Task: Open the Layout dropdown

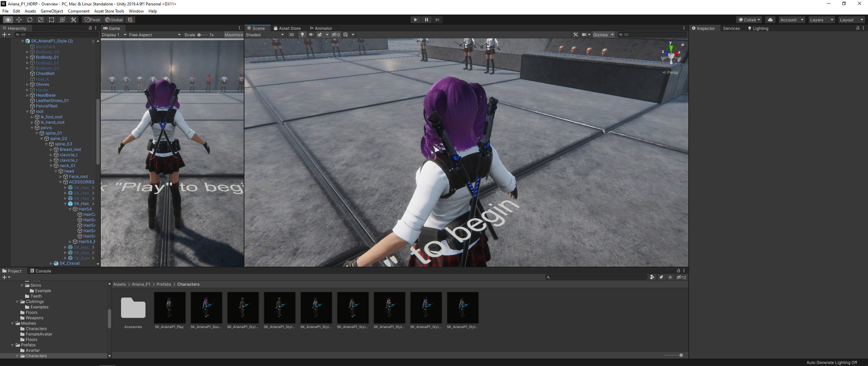Action: (x=851, y=20)
